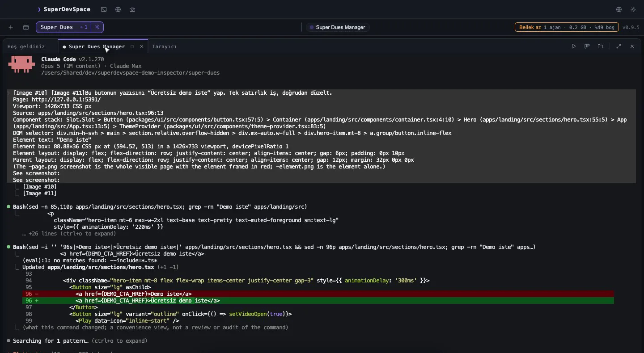This screenshot has width=644, height=353.
Task: Click the 'no matches found' eval output line
Action: [90, 261]
